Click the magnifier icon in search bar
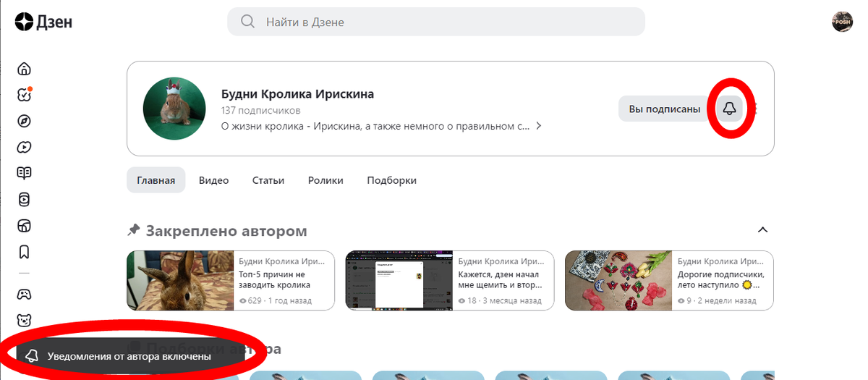The image size is (868, 380). (x=248, y=22)
